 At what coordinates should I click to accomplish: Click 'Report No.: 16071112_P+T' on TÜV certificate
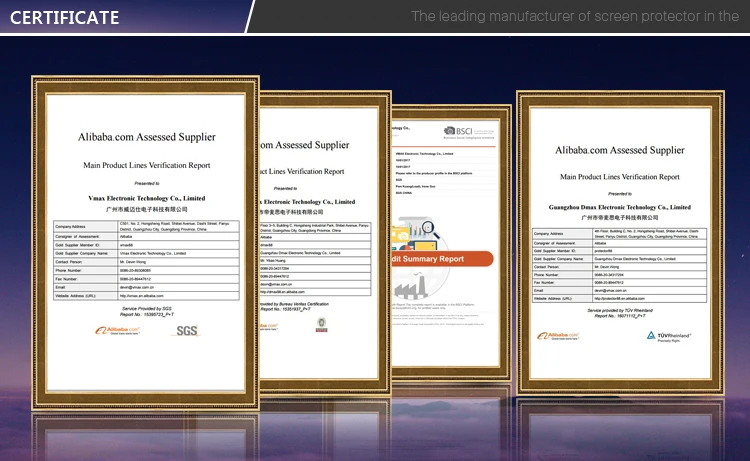[620, 316]
